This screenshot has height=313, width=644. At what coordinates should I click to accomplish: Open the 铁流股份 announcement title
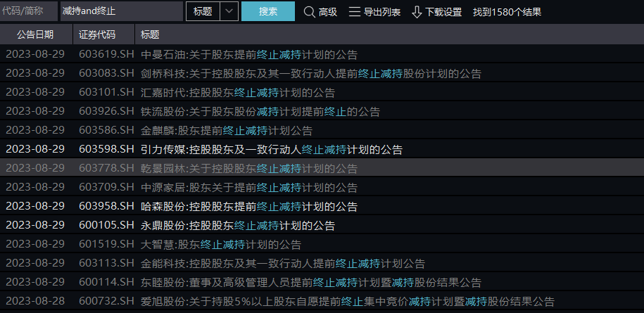pos(260,112)
